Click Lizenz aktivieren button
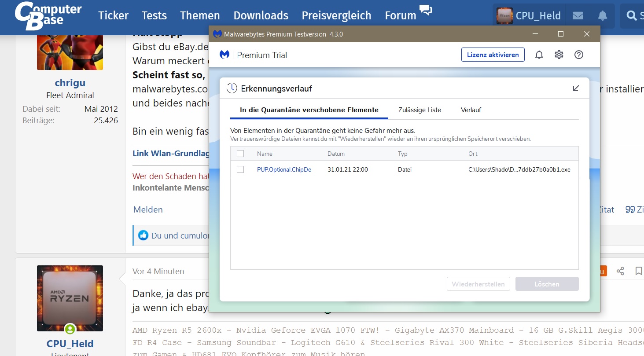The width and height of the screenshot is (644, 356). pyautogui.click(x=493, y=55)
